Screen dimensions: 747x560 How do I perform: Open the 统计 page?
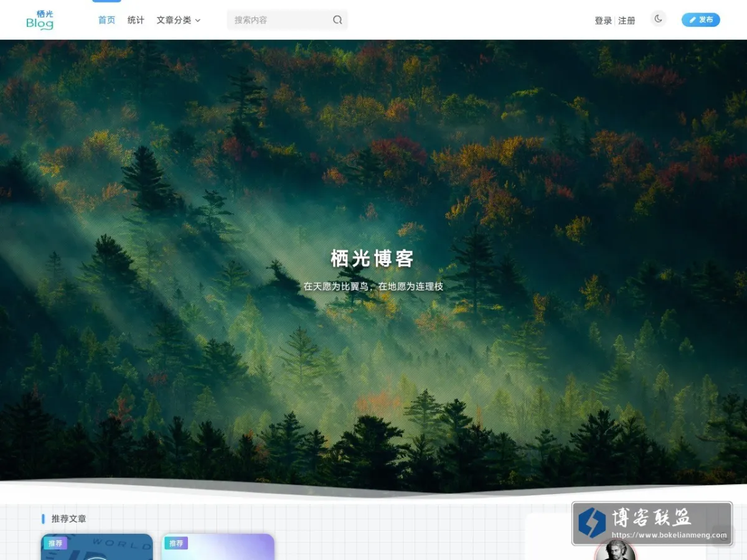tap(136, 20)
